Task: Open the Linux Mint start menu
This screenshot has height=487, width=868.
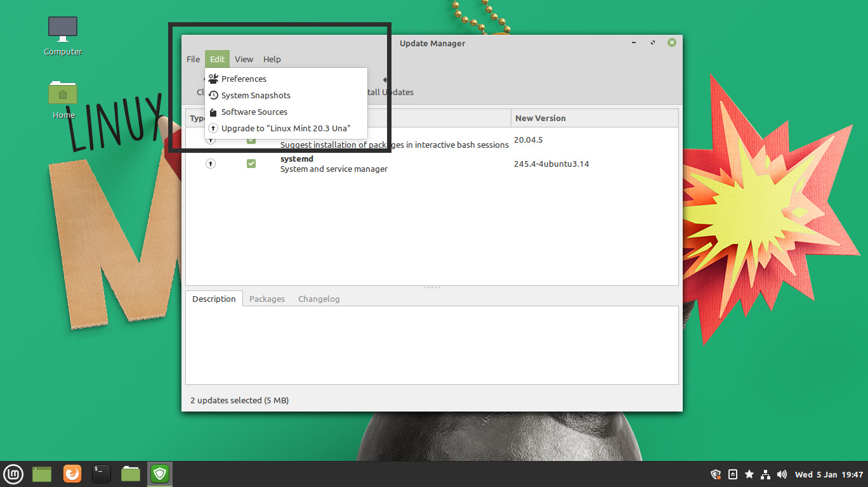Action: point(13,474)
